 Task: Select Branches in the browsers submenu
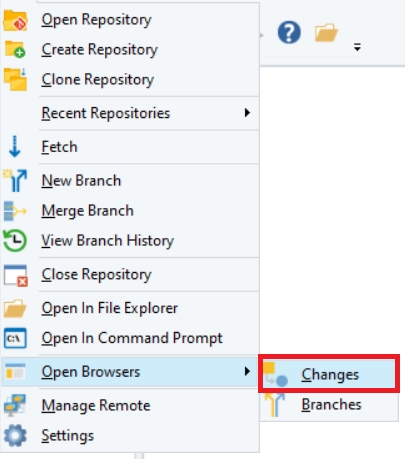tap(329, 405)
